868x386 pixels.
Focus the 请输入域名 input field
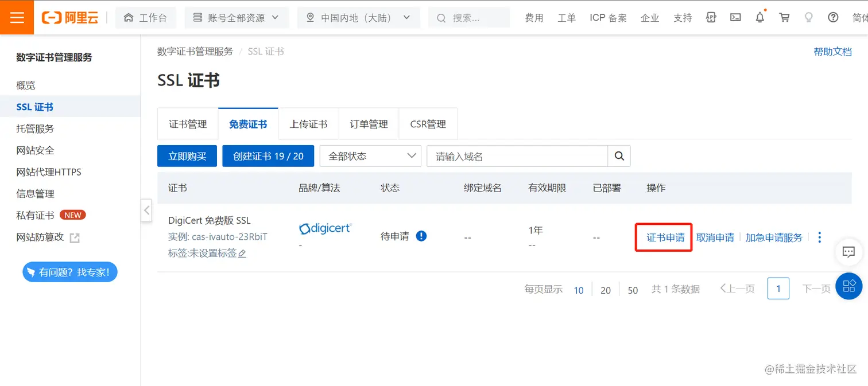(x=517, y=156)
